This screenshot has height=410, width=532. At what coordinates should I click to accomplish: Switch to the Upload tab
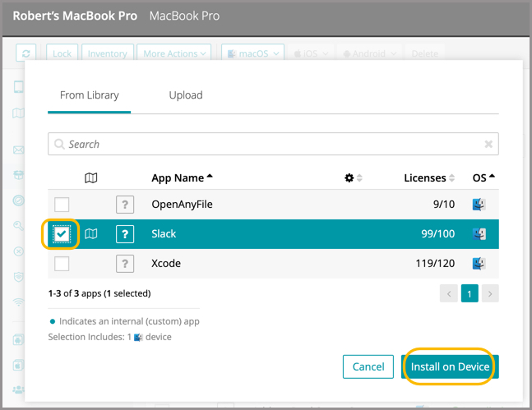[186, 95]
